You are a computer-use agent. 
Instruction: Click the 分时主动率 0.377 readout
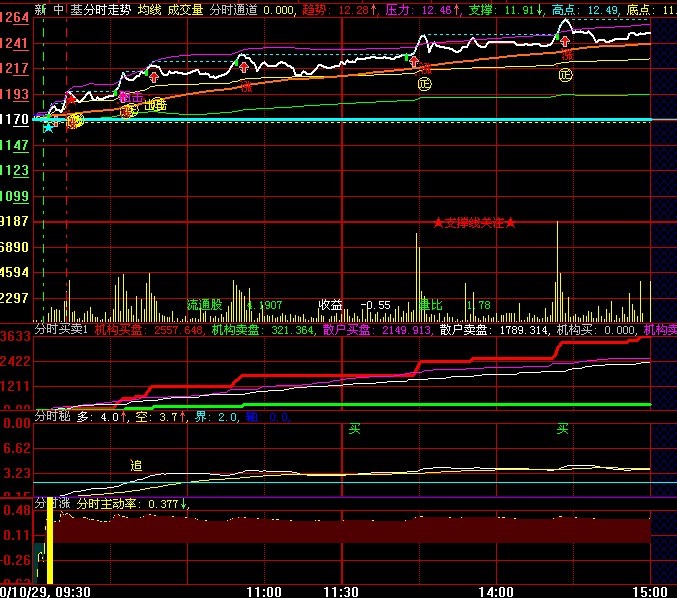pyautogui.click(x=132, y=504)
